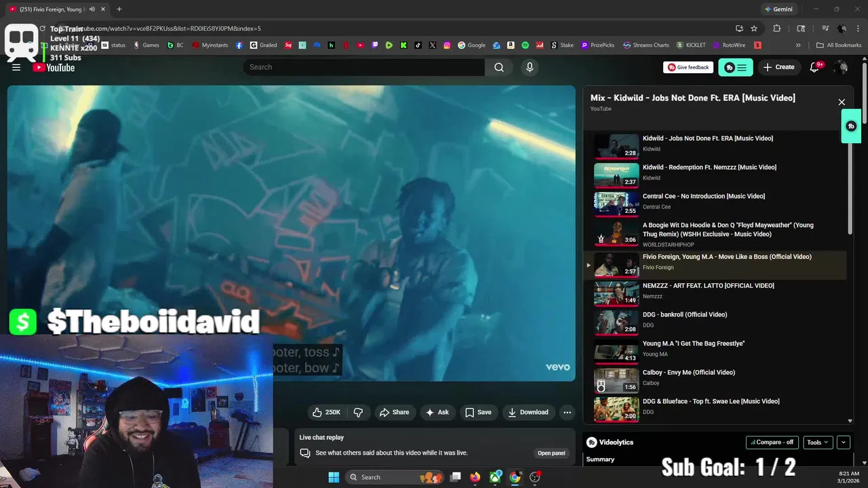This screenshot has width=868, height=488.
Task: Open the Twitch bookmark icon
Action: tap(375, 45)
